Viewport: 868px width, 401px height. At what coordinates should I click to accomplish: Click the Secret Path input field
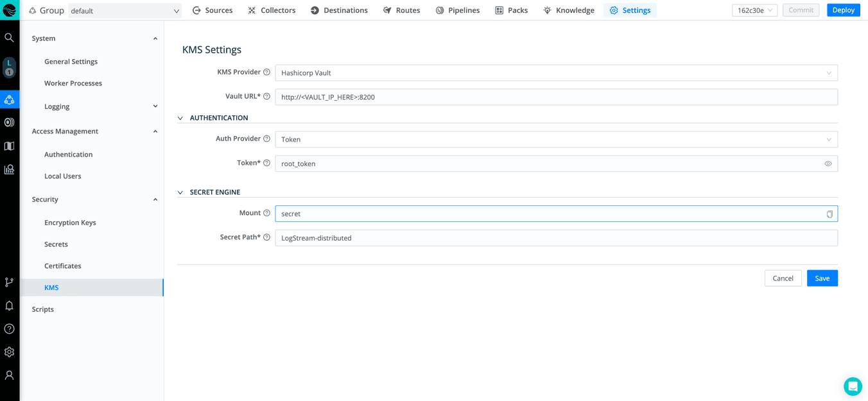coord(555,238)
